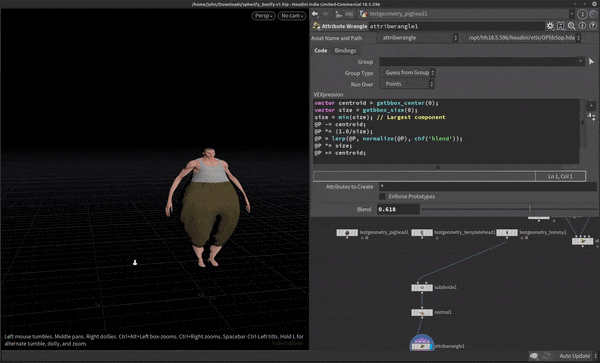Toggle the pin button in the parameter pane
Viewport: 600px width, 363px height.
coord(582,14)
